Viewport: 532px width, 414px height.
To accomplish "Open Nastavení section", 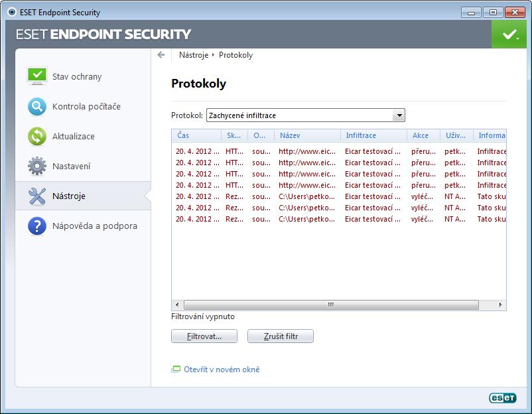I will pos(83,167).
